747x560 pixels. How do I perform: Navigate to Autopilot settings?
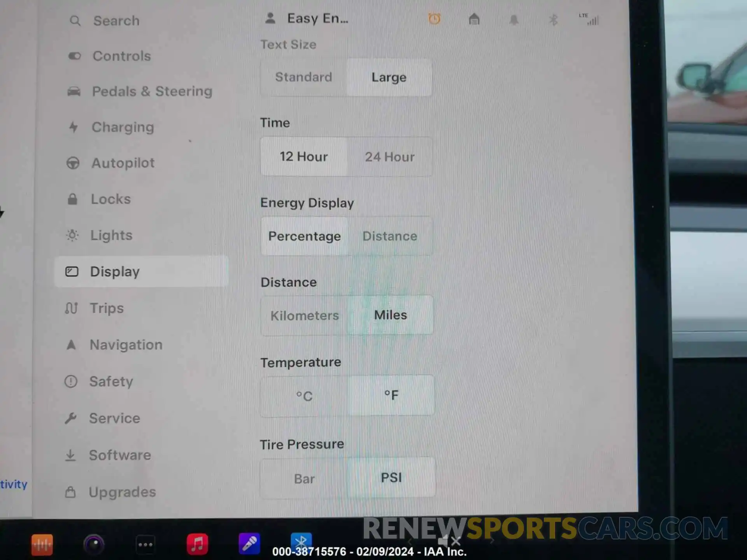click(123, 163)
